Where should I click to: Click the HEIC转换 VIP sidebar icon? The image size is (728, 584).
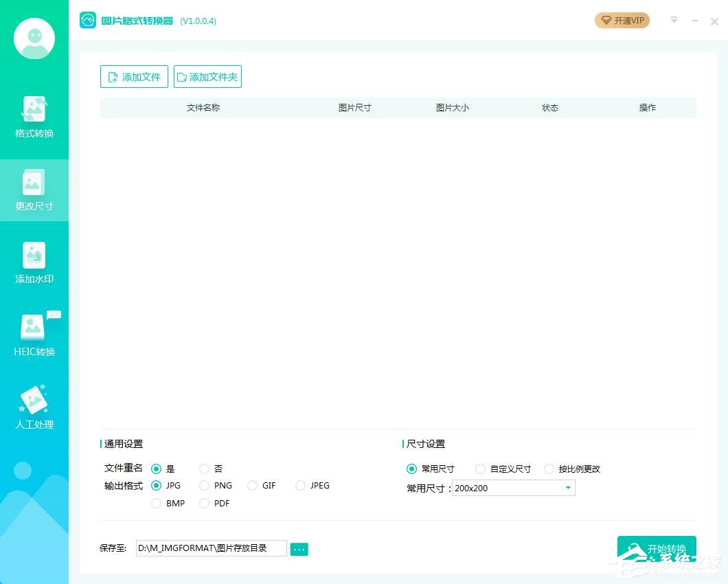[34, 335]
